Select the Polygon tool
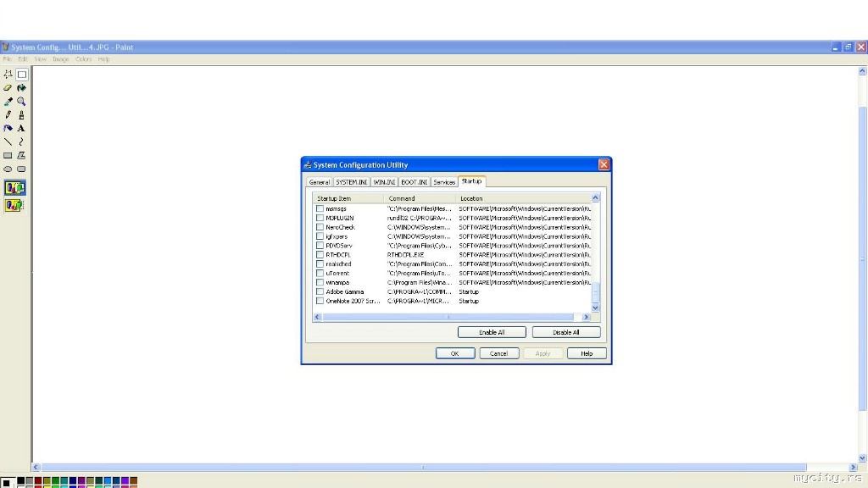868x488 pixels. pos(21,156)
